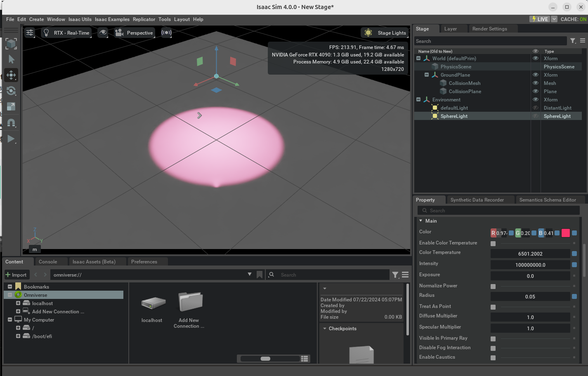Image resolution: width=588 pixels, height=376 pixels.
Task: Click the Content search magnifier icon
Action: 272,275
